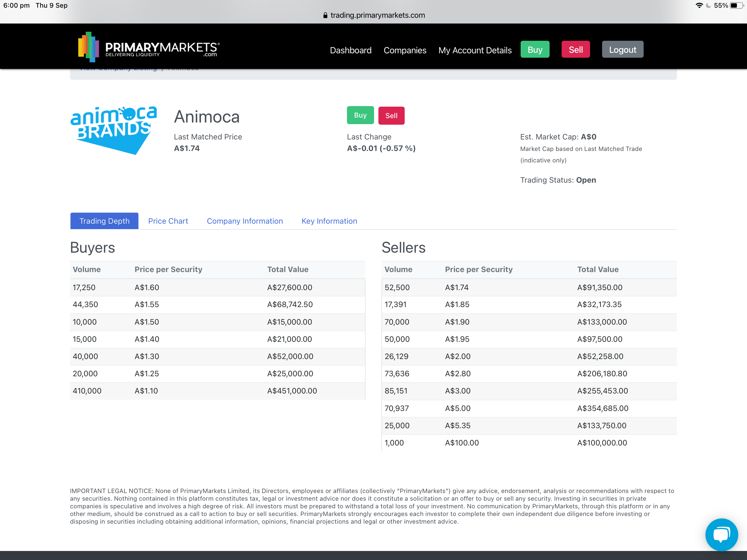Click Buyers total A$451,000.00
This screenshot has height=560, width=747.
292,391
